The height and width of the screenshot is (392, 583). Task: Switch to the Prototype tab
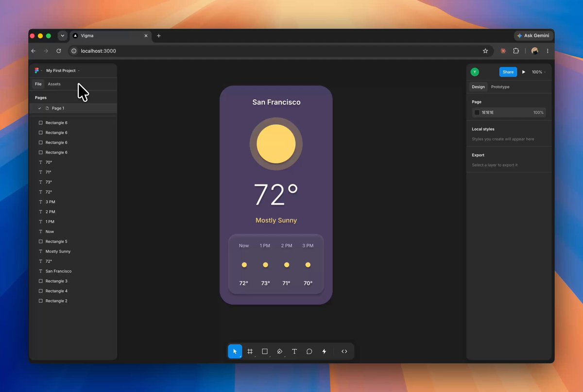[x=500, y=87]
